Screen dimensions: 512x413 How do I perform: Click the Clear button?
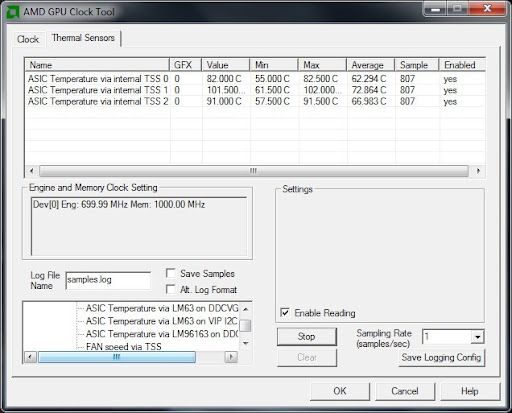coord(306,358)
